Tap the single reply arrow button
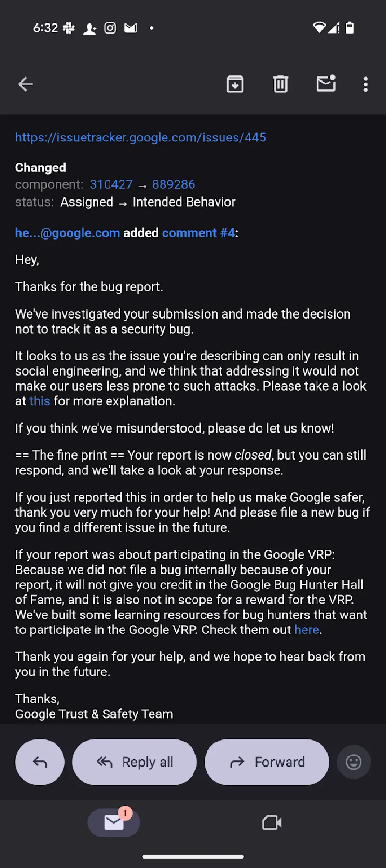The image size is (386, 868). 40,762
